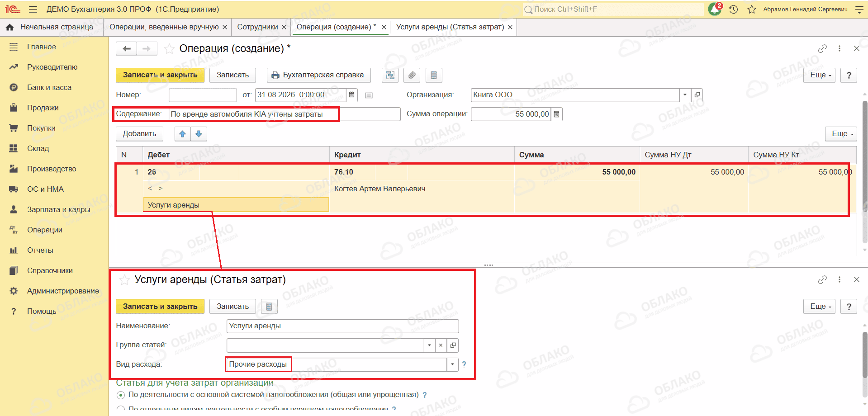Go forward with the right arrow button

tap(147, 48)
